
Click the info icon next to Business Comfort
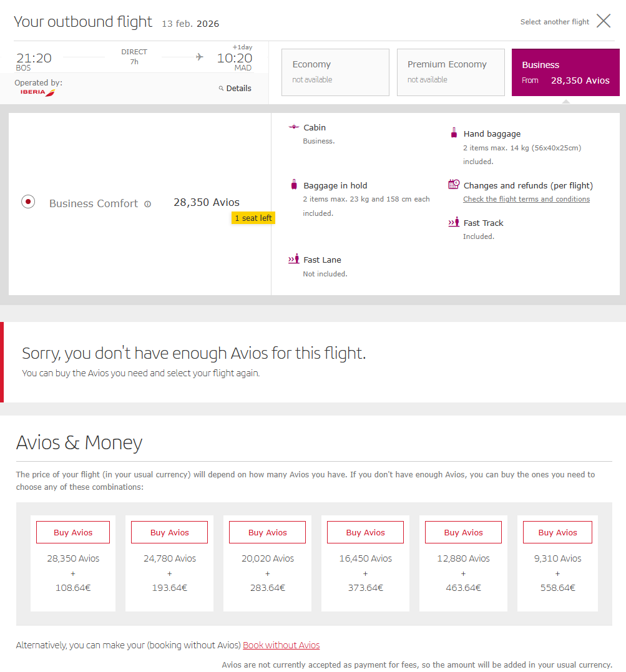point(147,204)
